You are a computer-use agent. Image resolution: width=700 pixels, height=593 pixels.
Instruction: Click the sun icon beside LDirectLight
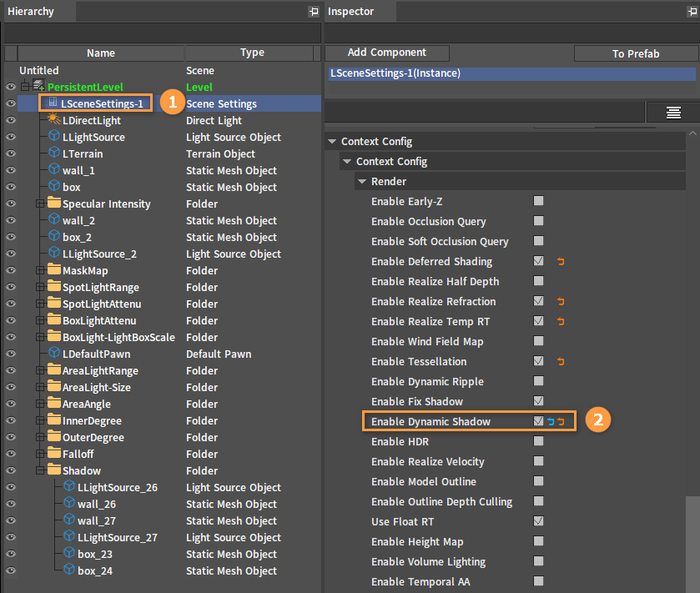[54, 118]
